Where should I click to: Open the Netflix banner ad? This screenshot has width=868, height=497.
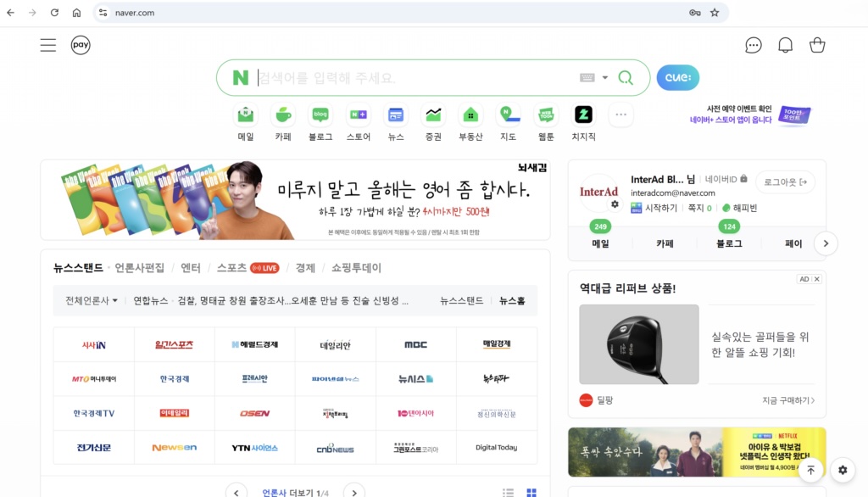pos(697,452)
